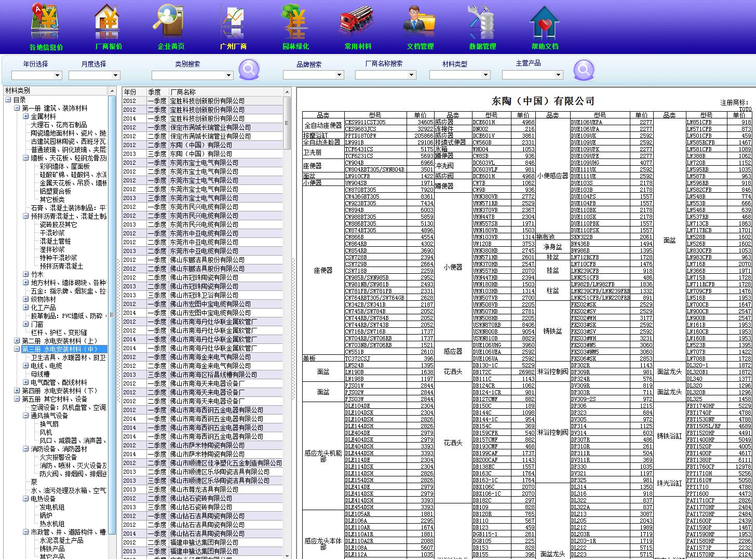Click the search magnifier beside 主营产品
Screen dimensions: 756x559
(x=584, y=69)
